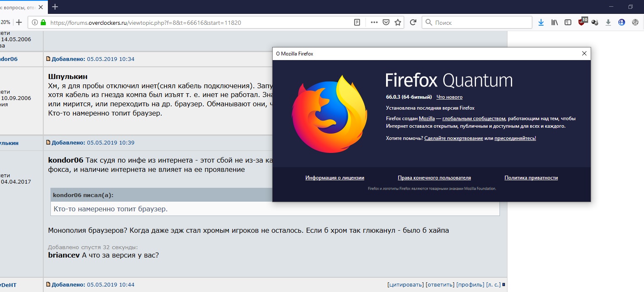Click Добавлено спустя 32 секунды text

tap(93, 247)
